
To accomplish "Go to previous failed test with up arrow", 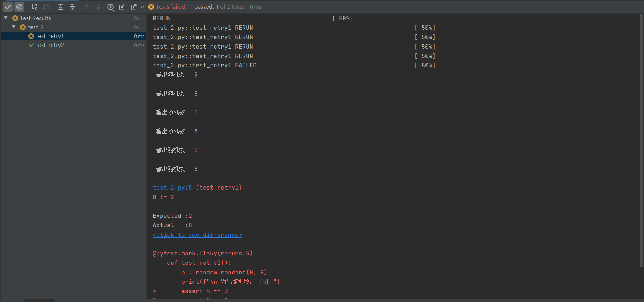I will pos(87,7).
